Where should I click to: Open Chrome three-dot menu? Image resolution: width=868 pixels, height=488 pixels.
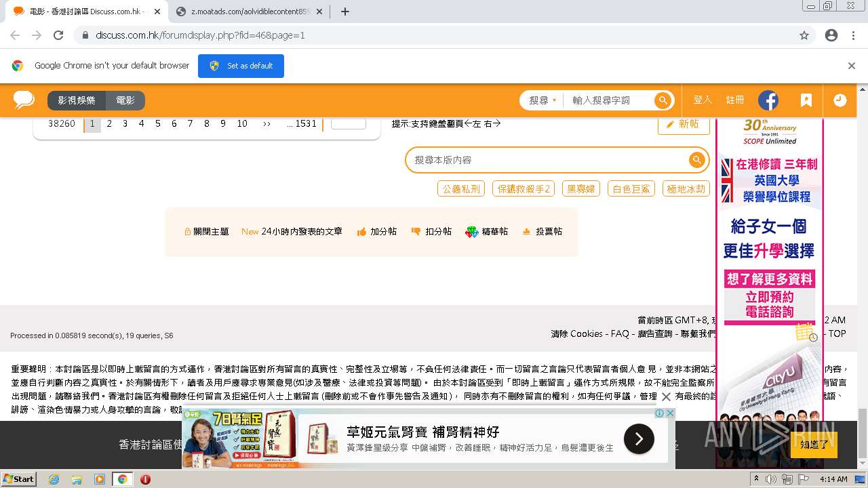pyautogui.click(x=853, y=35)
